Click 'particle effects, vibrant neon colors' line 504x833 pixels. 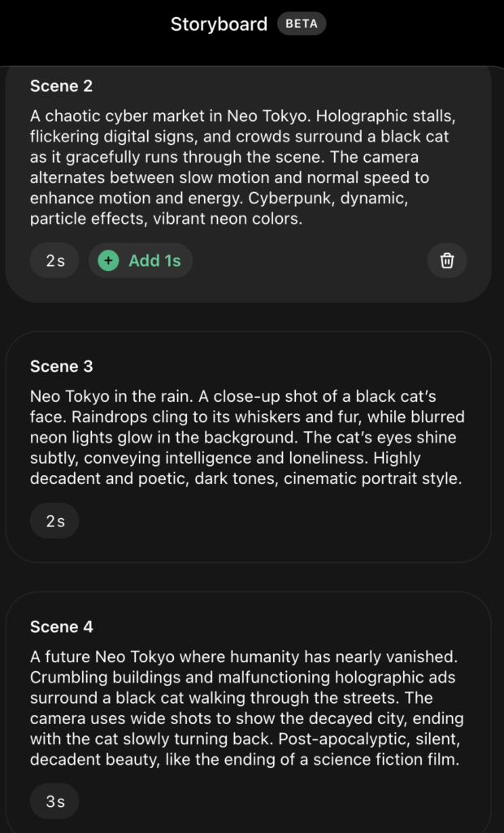pos(167,218)
